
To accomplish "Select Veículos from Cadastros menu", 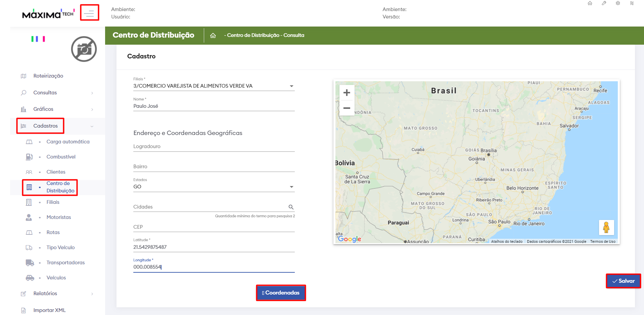I will point(56,278).
